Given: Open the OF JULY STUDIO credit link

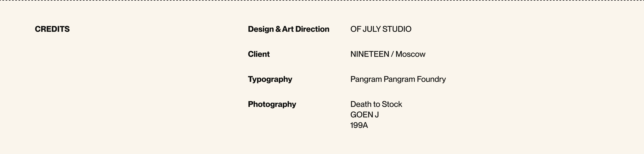Looking at the screenshot, I should [380, 29].
